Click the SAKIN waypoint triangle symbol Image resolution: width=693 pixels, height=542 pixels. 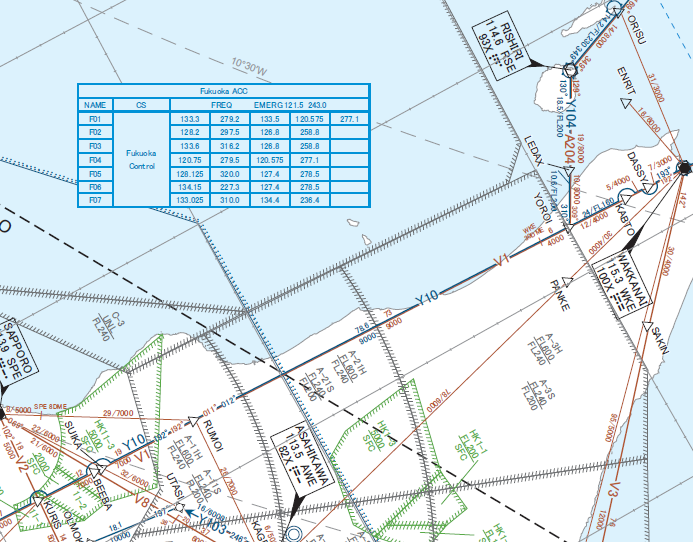tap(647, 327)
